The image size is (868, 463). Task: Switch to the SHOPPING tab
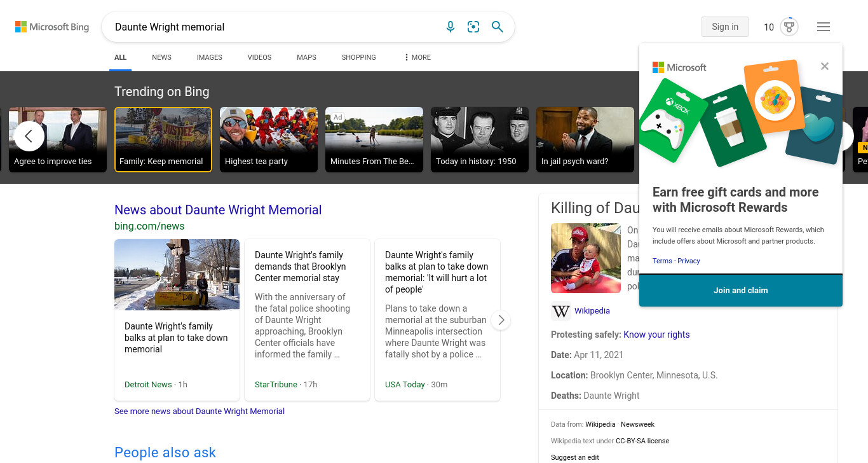click(x=358, y=57)
